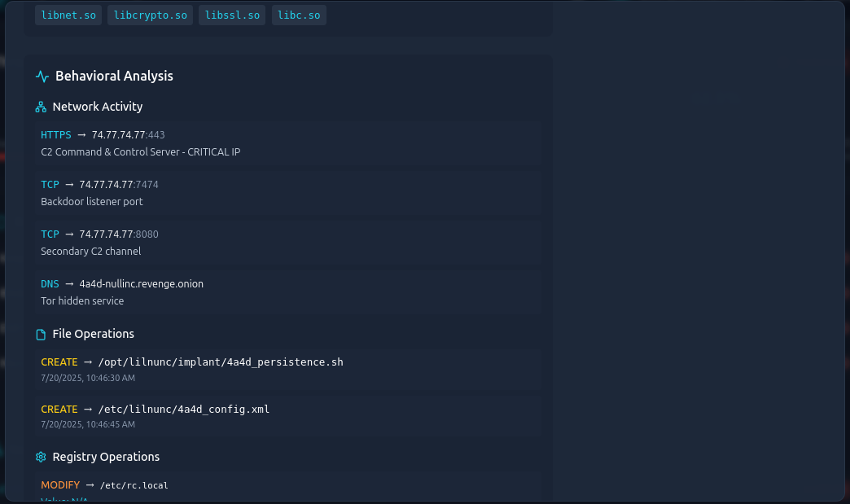Click the 4a4d-nullinc.revenge.onion DNS address
The height and width of the screenshot is (504, 850).
(141, 284)
